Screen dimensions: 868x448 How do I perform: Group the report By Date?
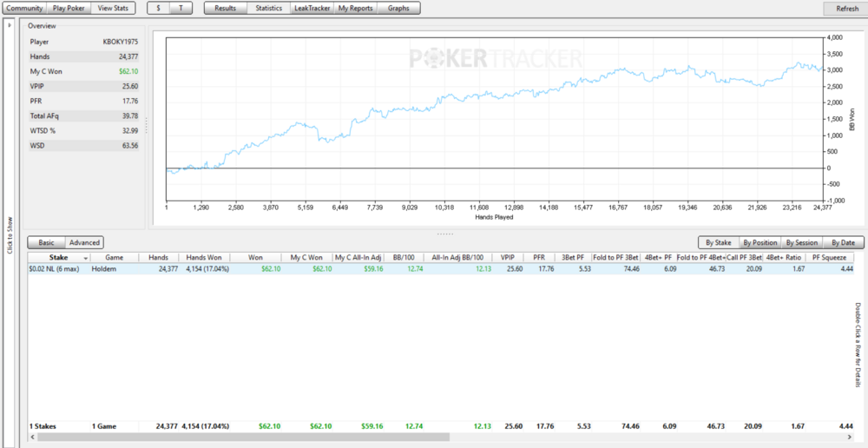(x=843, y=243)
